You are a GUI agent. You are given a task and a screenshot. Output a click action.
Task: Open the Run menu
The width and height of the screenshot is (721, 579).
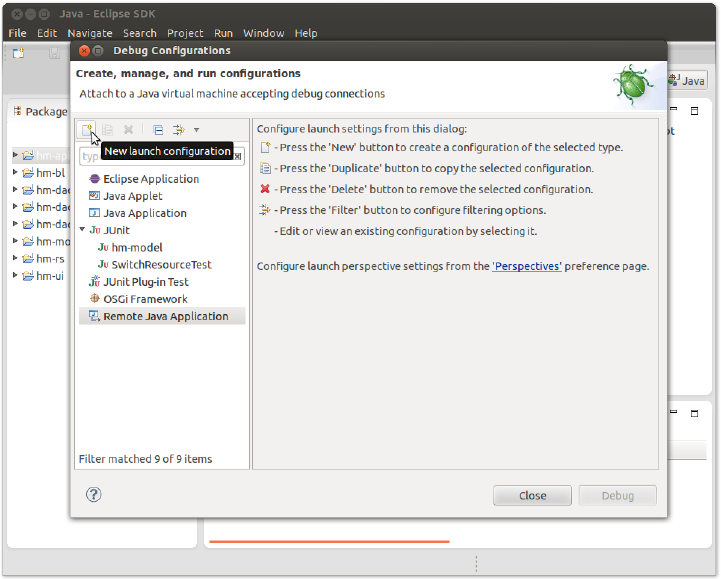pyautogui.click(x=223, y=33)
